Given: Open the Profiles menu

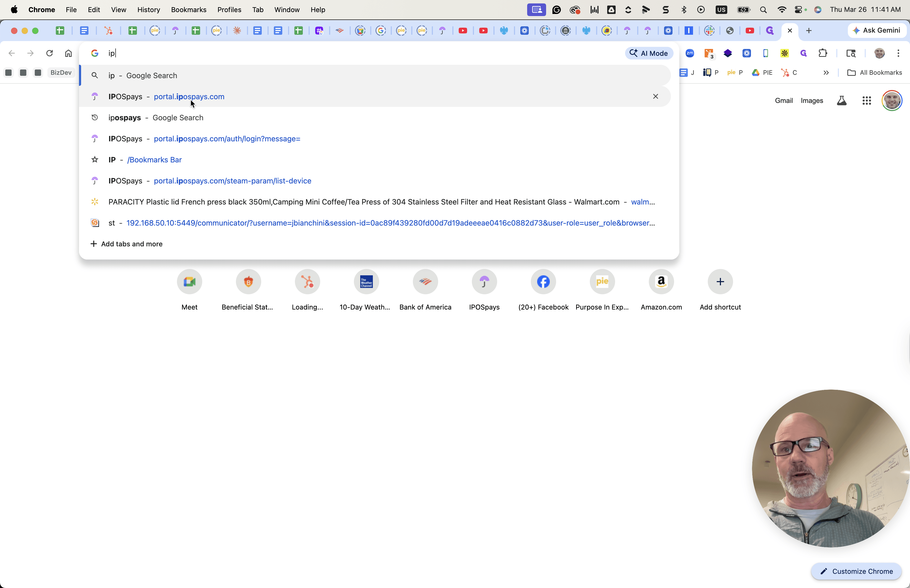Looking at the screenshot, I should point(229,9).
